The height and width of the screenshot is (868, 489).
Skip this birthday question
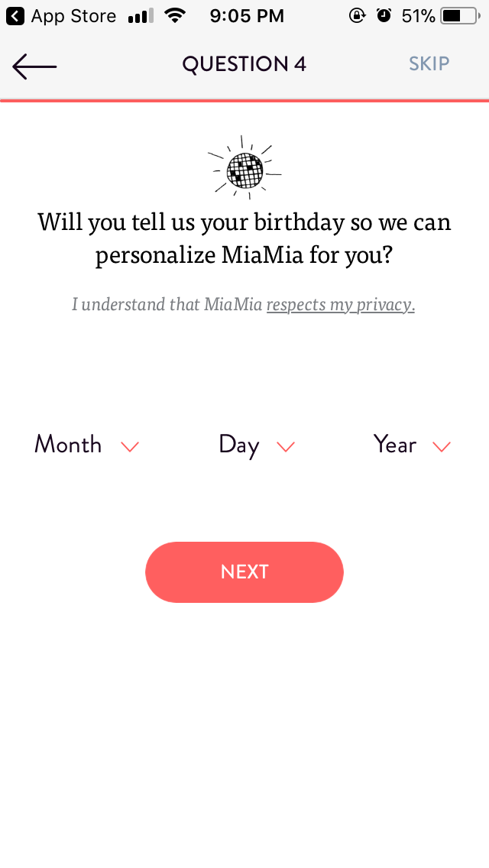429,64
